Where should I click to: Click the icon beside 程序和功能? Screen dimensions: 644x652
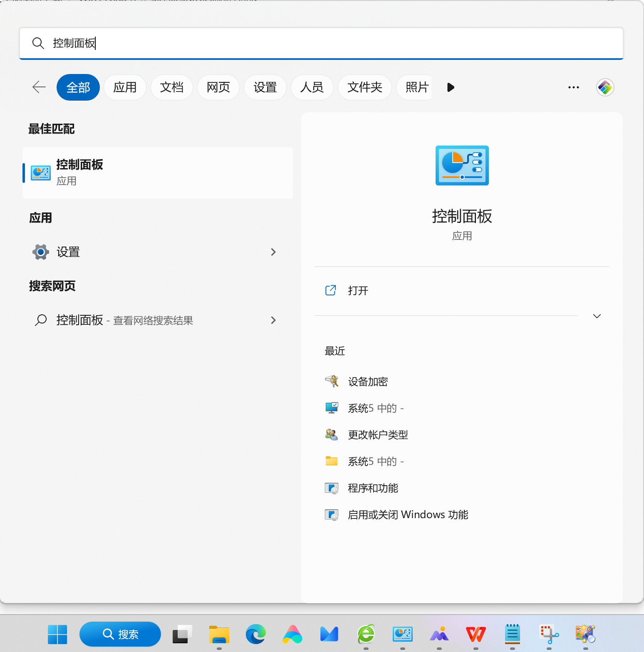click(x=332, y=488)
